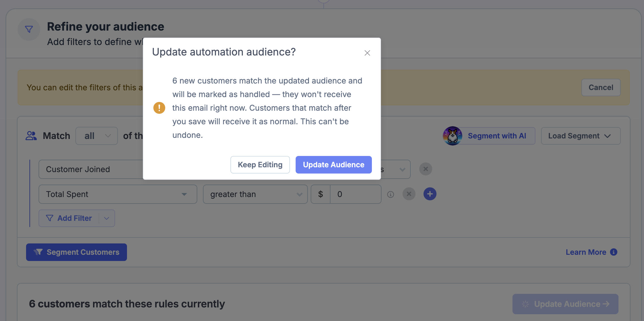
Task: Click the orange warning icon in dialog
Action: [159, 108]
